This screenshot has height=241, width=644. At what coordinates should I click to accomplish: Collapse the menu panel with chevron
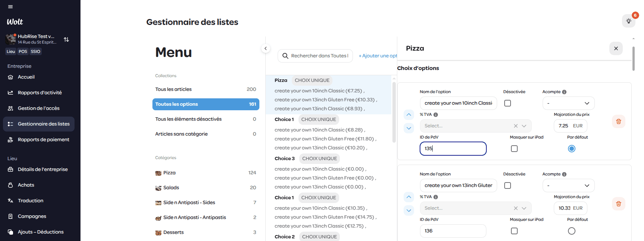pyautogui.click(x=265, y=48)
